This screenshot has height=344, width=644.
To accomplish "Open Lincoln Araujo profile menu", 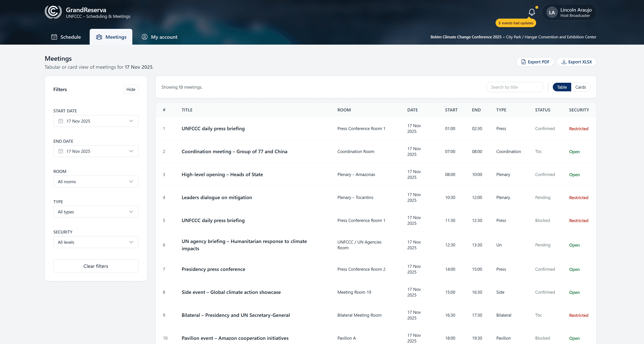I will 569,12.
